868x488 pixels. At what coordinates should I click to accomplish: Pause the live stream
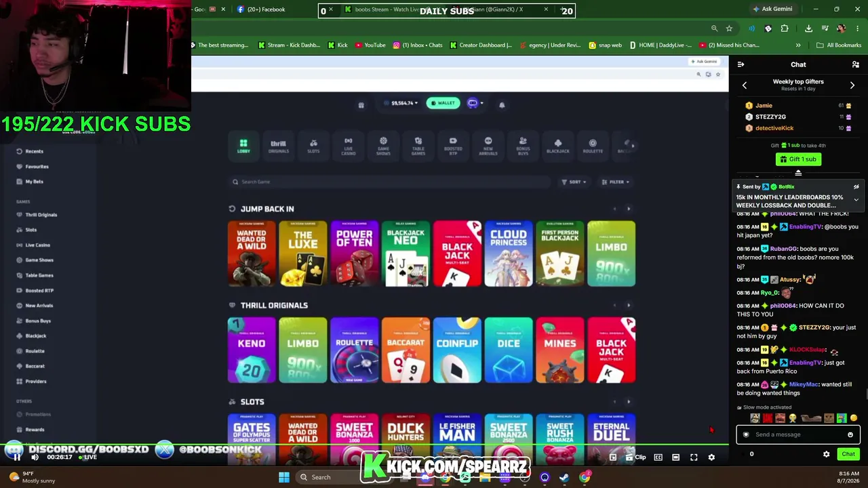click(17, 457)
